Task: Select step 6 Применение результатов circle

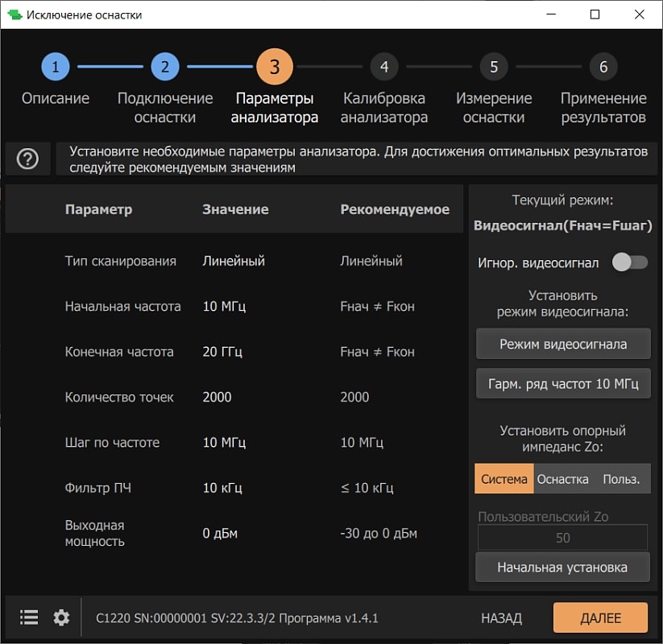Action: 603,67
